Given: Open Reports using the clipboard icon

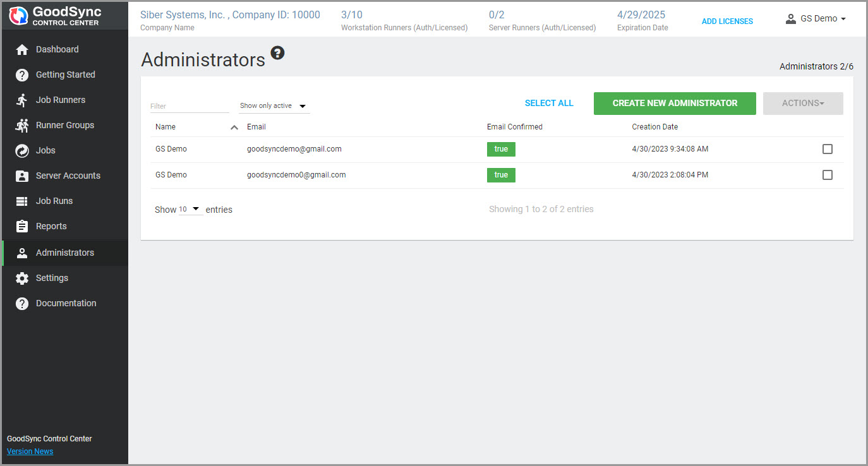Looking at the screenshot, I should pyautogui.click(x=22, y=227).
